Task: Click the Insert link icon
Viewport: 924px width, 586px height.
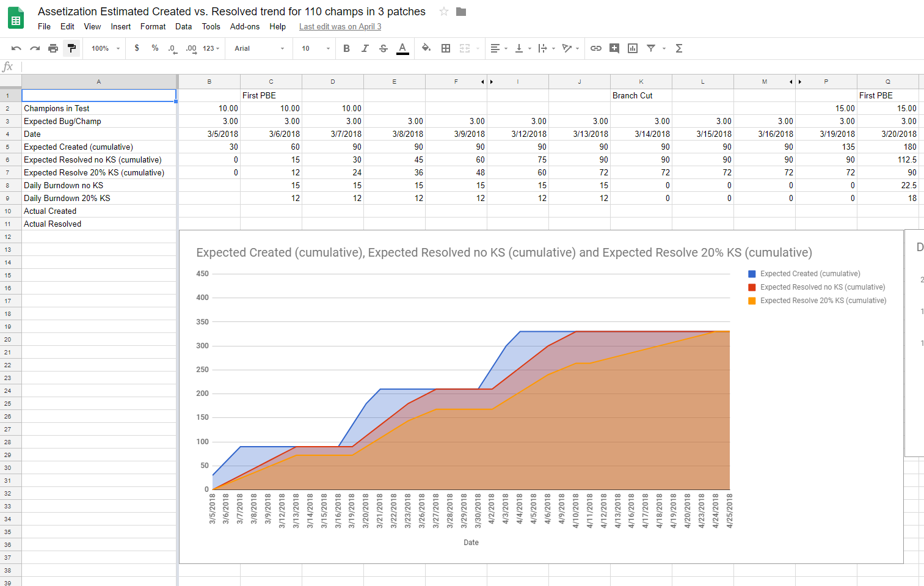Action: point(596,48)
